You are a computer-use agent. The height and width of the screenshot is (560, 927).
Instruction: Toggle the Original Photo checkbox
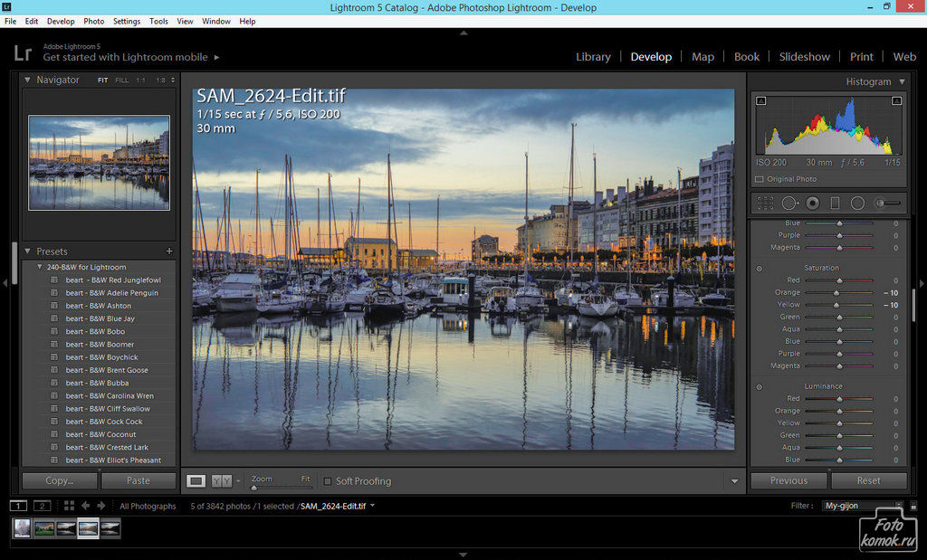pyautogui.click(x=760, y=179)
